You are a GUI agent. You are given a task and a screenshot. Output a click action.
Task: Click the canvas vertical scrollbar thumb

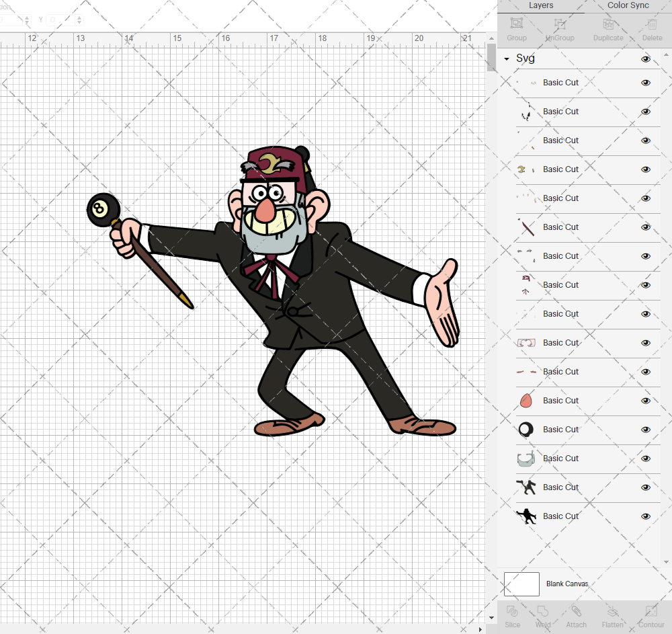coord(491,57)
